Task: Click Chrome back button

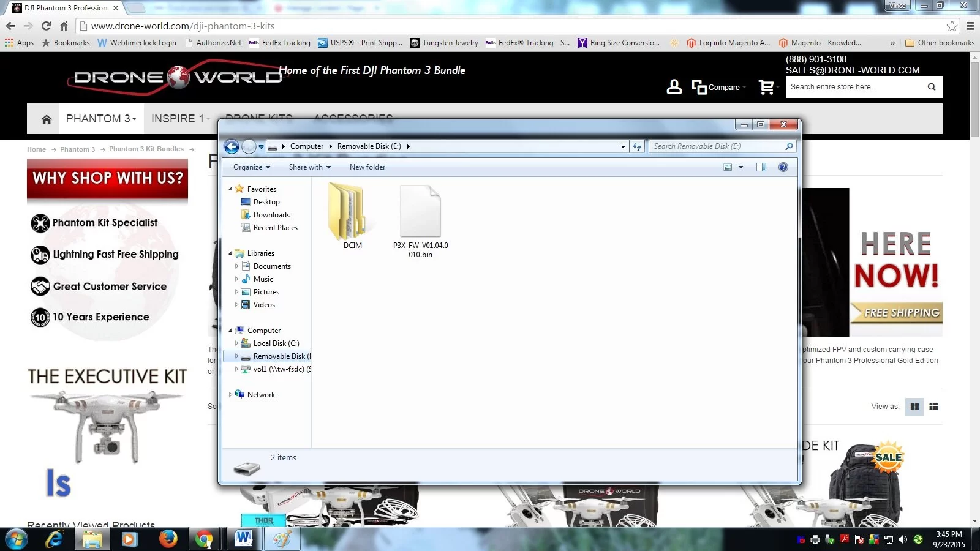Action: click(x=10, y=26)
